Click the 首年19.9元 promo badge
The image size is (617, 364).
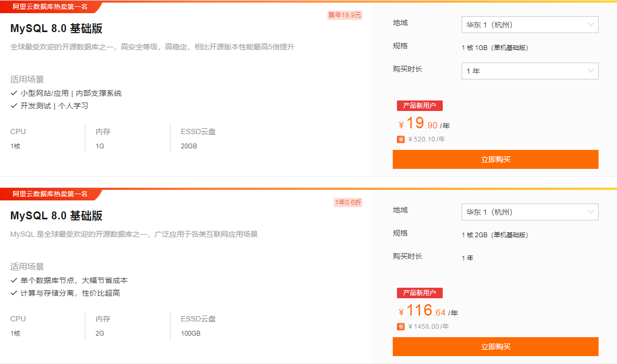tap(345, 15)
